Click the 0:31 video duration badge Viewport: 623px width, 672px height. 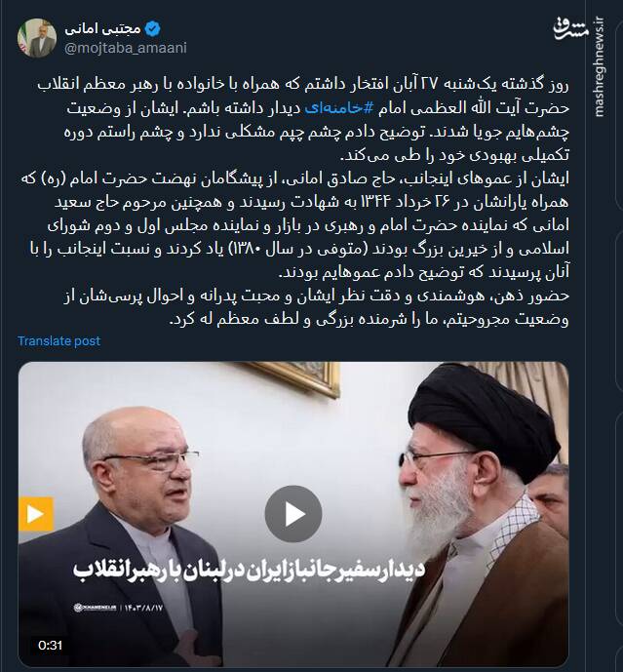pos(50,645)
